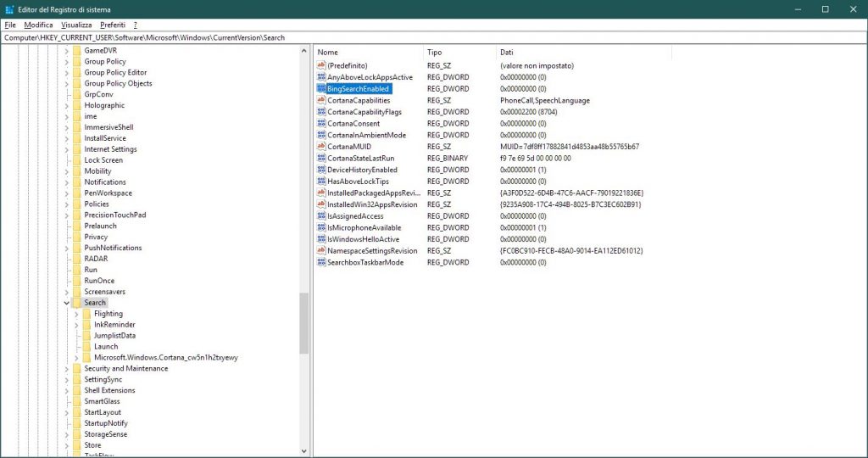Click the CortanaCapabilities string value icon
Image resolution: width=868 pixels, height=458 pixels.
321,100
